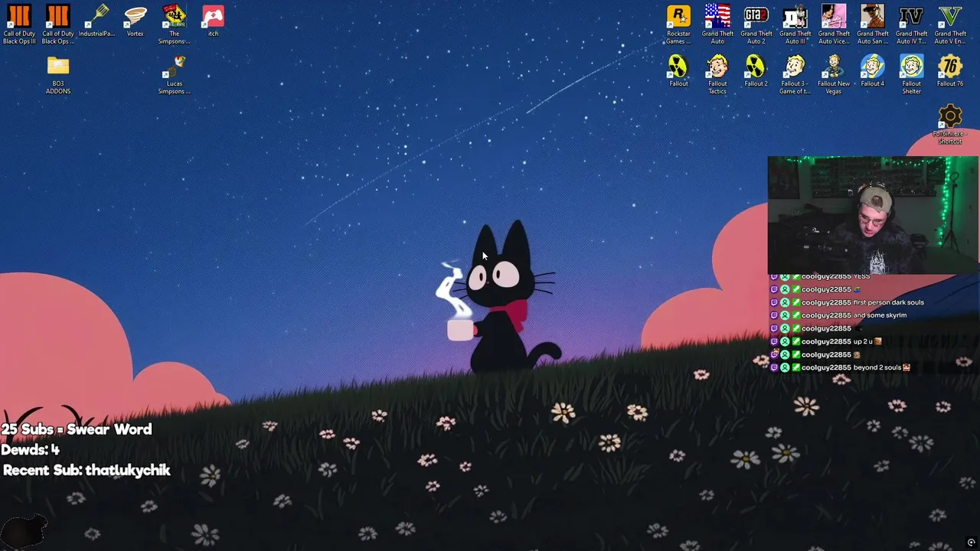980x551 pixels.
Task: Open Grand Theft Auto San Andreas shortcut
Action: (x=873, y=24)
